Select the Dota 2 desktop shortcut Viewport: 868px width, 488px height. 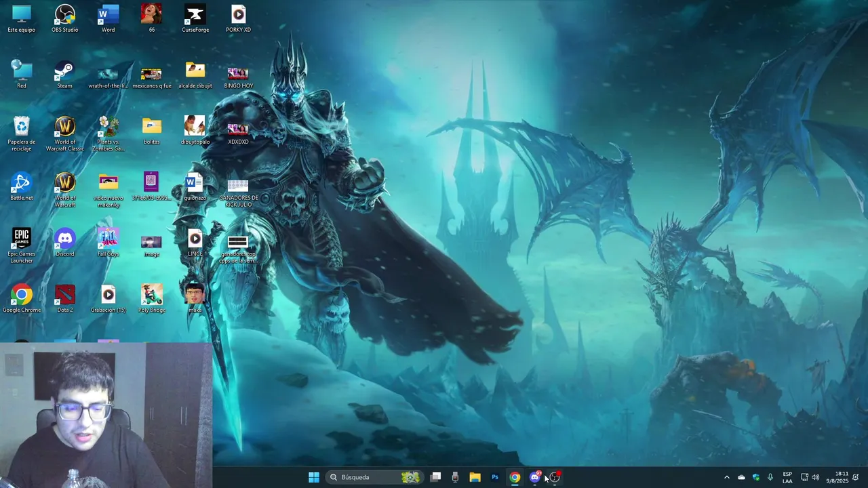pos(65,298)
